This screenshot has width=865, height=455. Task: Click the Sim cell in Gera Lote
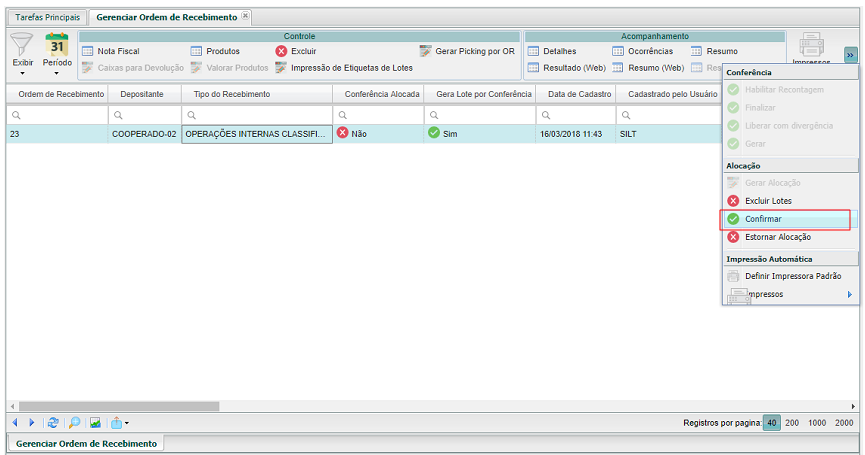[x=480, y=134]
